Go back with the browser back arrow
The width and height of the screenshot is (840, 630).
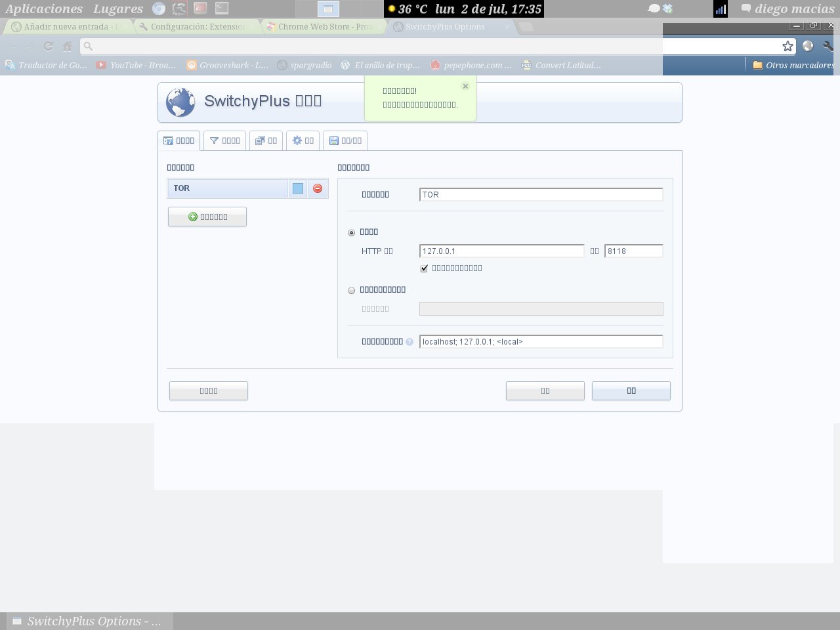[x=12, y=46]
